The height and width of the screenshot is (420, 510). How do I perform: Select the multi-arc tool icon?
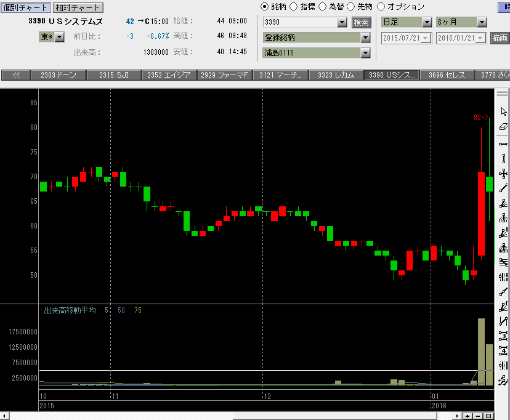pos(503,248)
